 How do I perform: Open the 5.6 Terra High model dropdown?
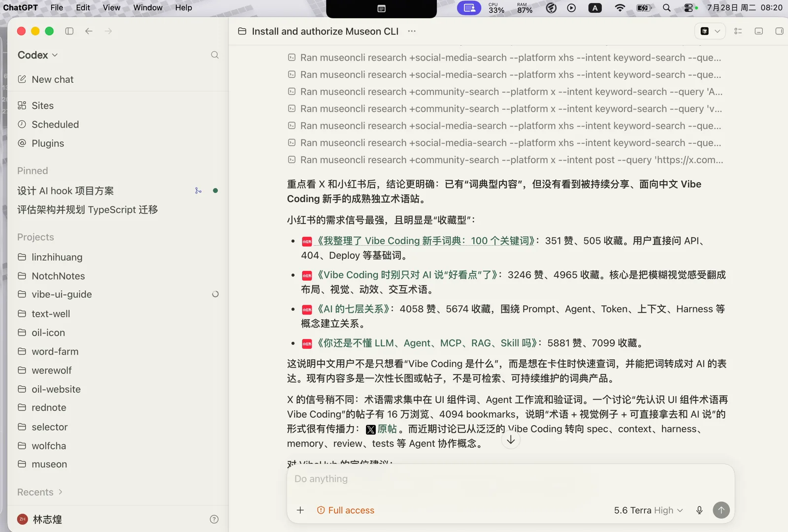point(648,510)
